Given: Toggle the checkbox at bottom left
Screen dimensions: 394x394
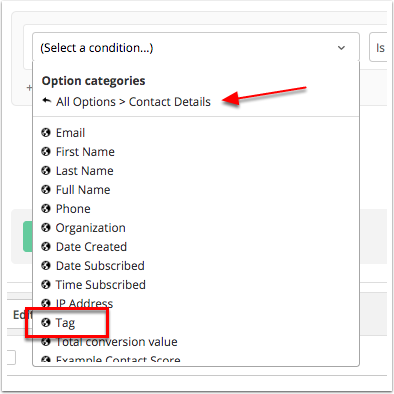Looking at the screenshot, I should click(11, 357).
